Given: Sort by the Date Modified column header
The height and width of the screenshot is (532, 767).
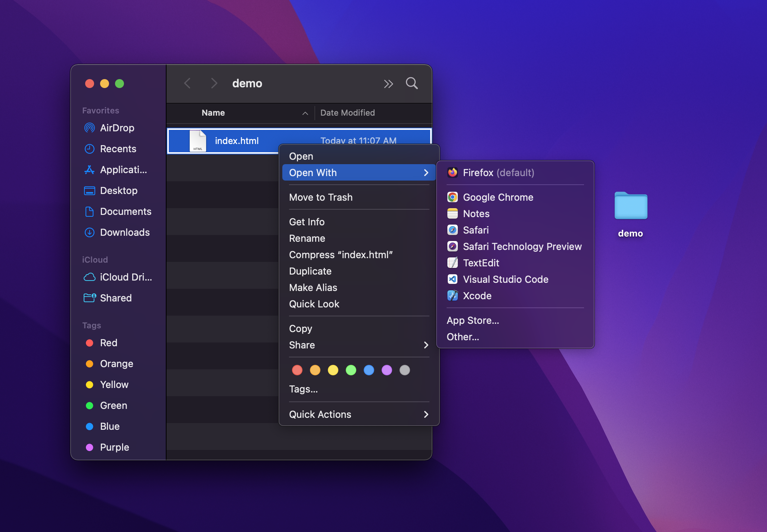Looking at the screenshot, I should (348, 113).
